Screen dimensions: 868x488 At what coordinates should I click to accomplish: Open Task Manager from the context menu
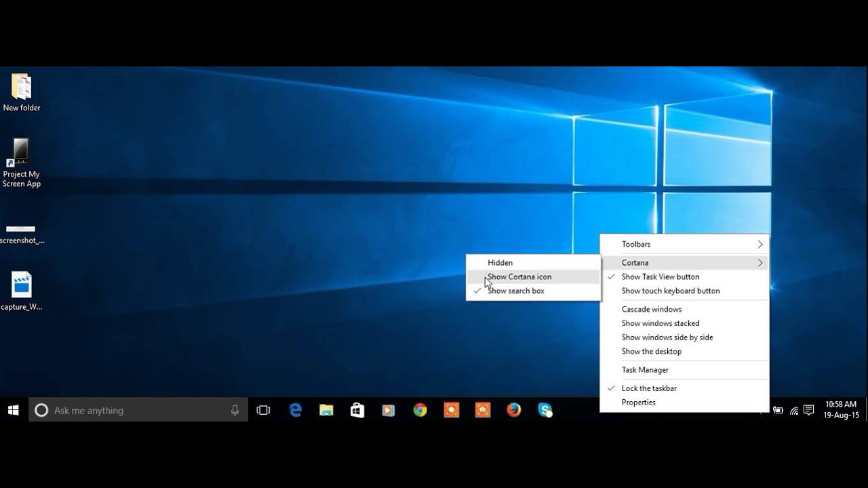(644, 369)
